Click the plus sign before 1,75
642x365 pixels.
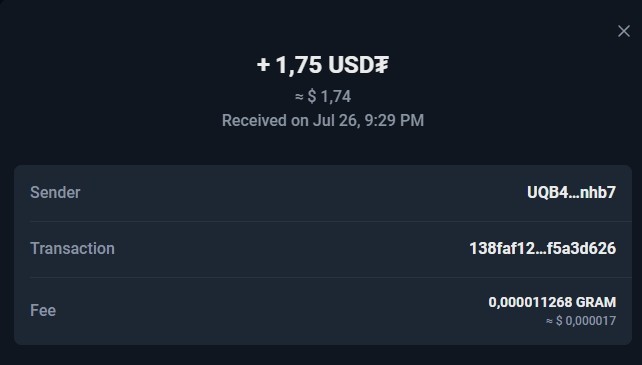click(x=263, y=65)
